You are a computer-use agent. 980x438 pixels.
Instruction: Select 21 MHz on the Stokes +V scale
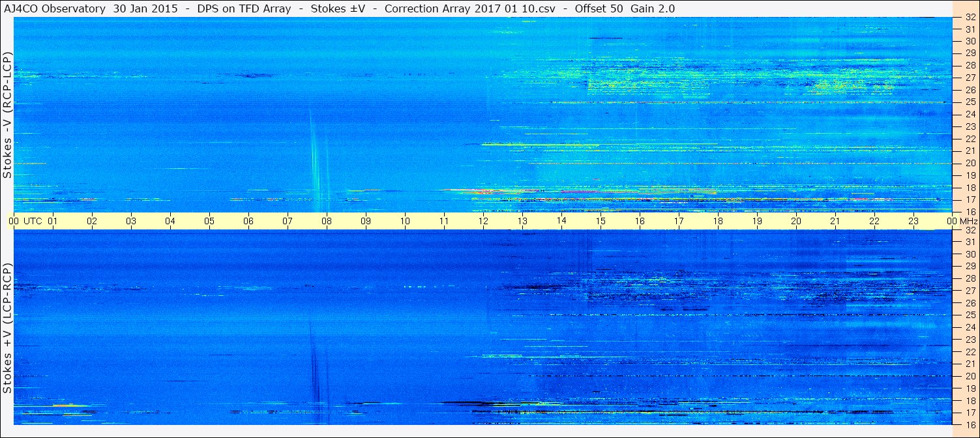pos(970,364)
